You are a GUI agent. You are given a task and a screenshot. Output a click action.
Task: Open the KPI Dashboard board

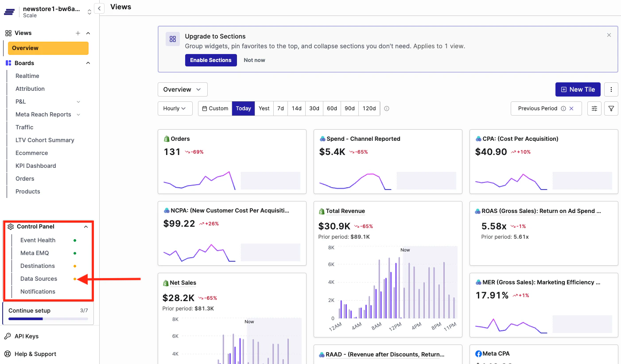pyautogui.click(x=36, y=166)
